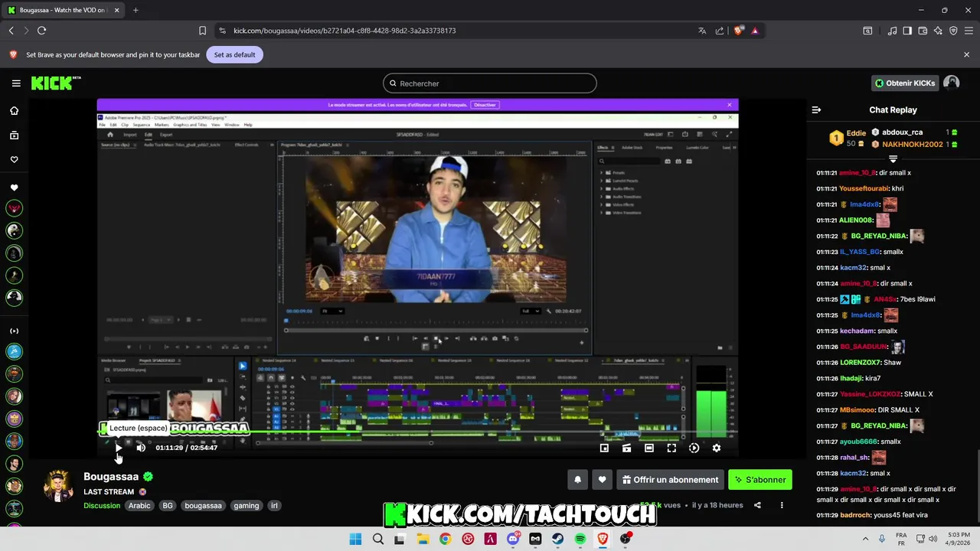Image resolution: width=980 pixels, height=551 pixels.
Task: Open the translate page icon
Action: click(x=702, y=31)
